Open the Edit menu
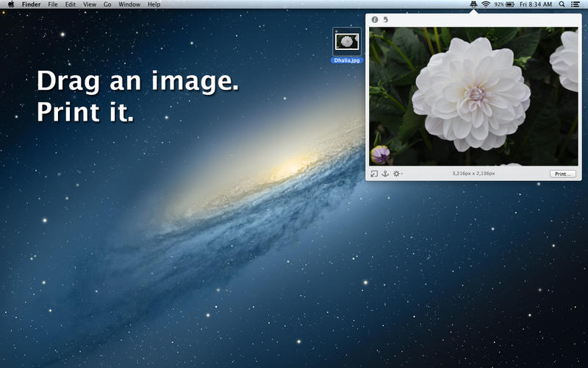This screenshot has height=368, width=588. (70, 4)
